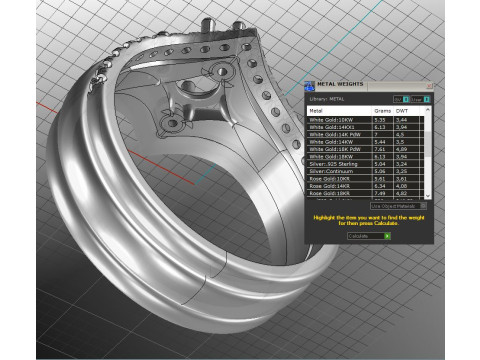
Task: Toggle the User library button
Action: coord(420,99)
